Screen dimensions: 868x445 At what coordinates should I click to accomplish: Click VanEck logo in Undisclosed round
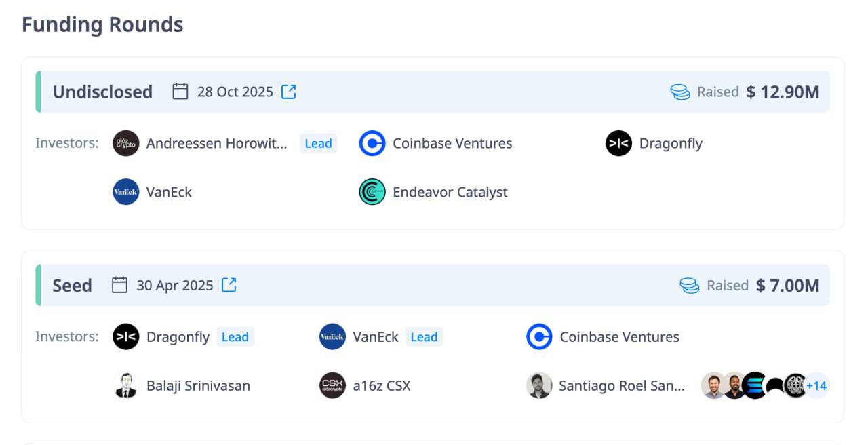click(x=126, y=192)
